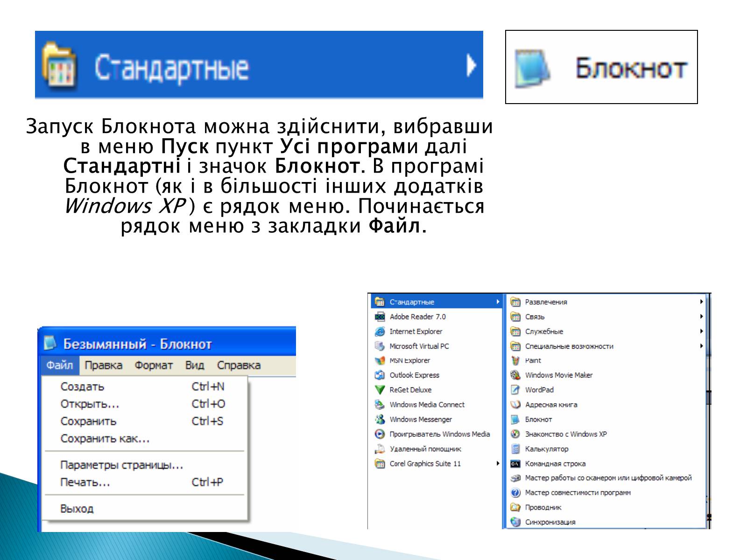Select Сохранить menu entry
Viewport: 747px width, 560px height.
tap(144, 421)
